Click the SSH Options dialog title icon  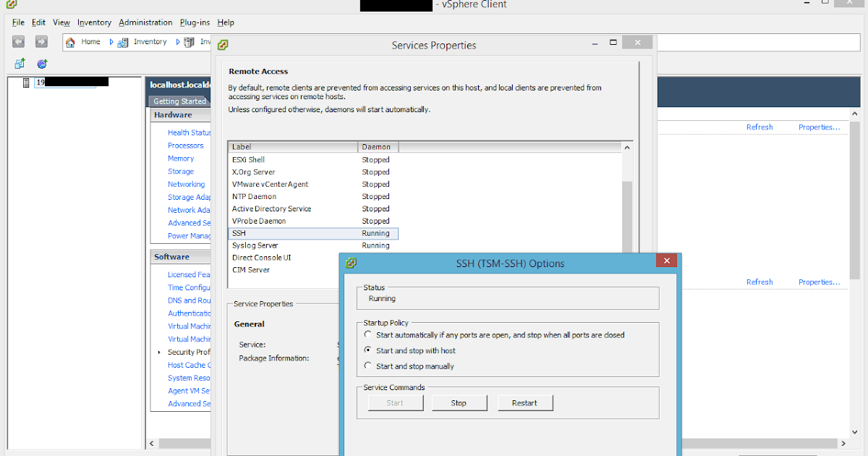(x=352, y=263)
